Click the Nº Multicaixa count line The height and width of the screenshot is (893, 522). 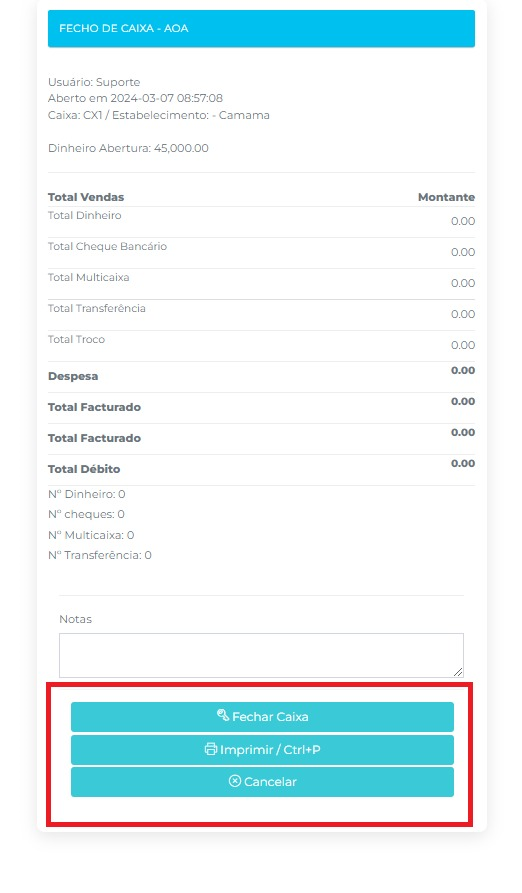click(91, 535)
